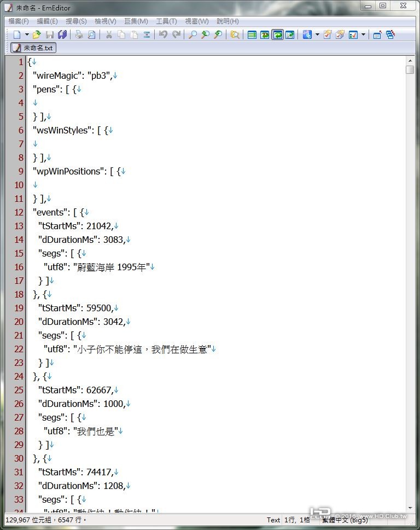420x530 pixels.
Task: Click the vertical scrollbar thumb
Action: tap(410, 69)
